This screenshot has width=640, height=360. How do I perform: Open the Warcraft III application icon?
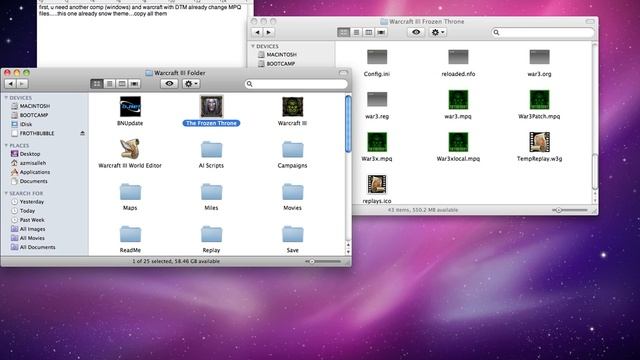292,107
